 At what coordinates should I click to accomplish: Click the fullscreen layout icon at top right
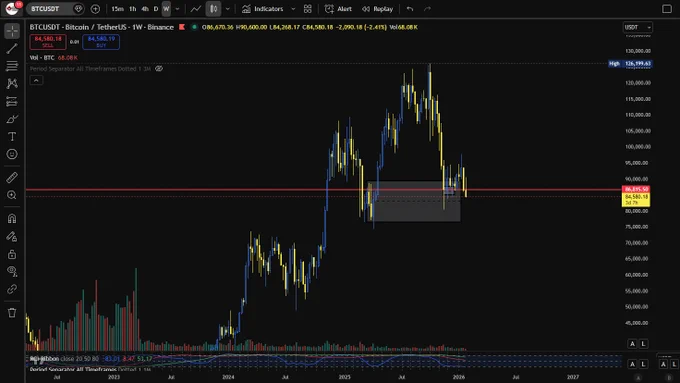[x=667, y=9]
